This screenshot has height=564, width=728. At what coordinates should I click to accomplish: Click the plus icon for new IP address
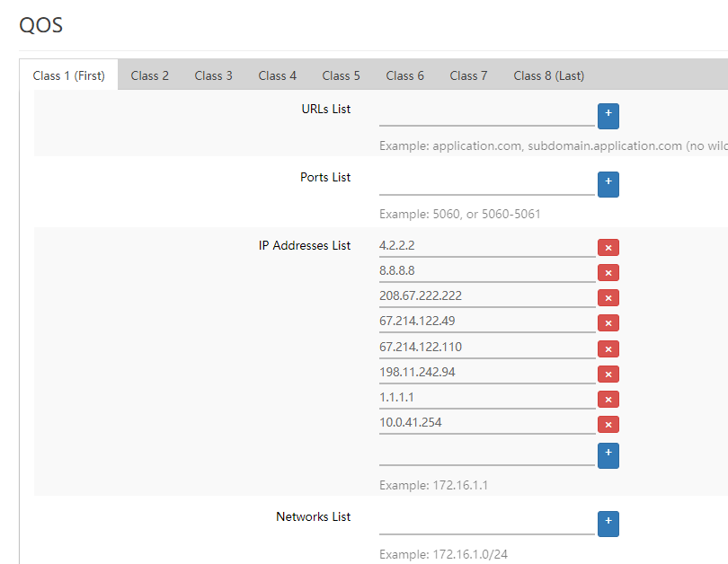click(x=608, y=455)
